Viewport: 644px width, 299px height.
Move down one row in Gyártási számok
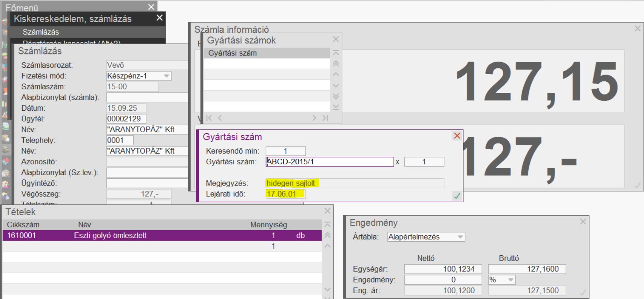click(336, 86)
